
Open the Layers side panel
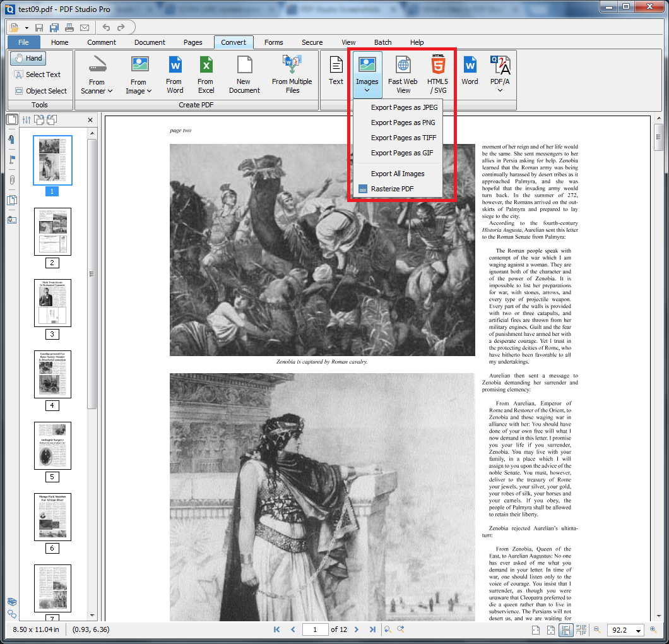(x=12, y=200)
